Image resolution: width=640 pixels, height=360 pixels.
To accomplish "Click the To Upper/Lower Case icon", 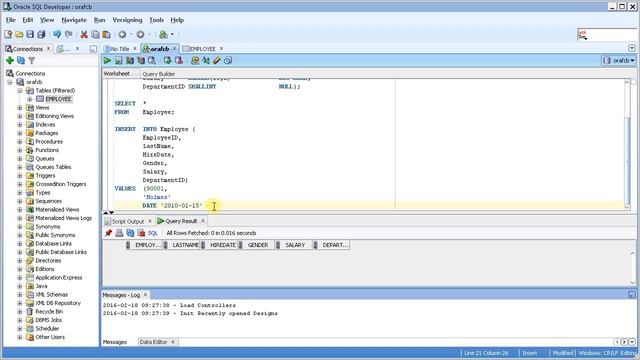I will click(206, 60).
